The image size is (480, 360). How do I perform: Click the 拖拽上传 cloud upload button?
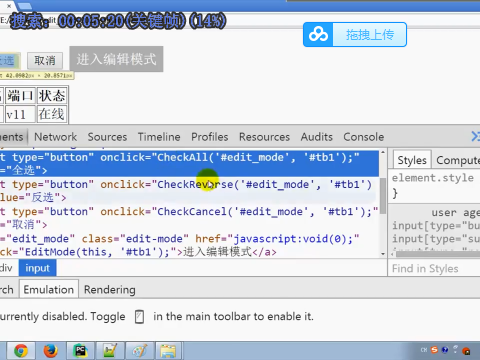(355, 35)
